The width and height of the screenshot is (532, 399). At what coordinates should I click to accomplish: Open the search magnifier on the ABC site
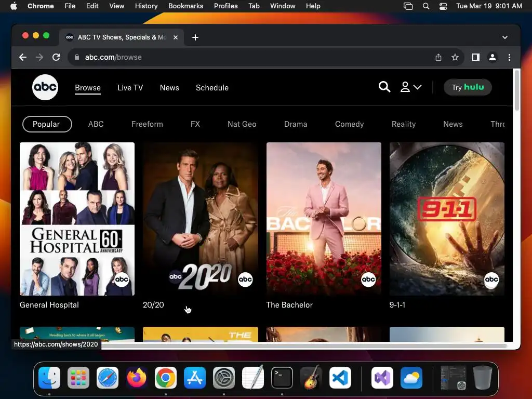[x=384, y=87]
